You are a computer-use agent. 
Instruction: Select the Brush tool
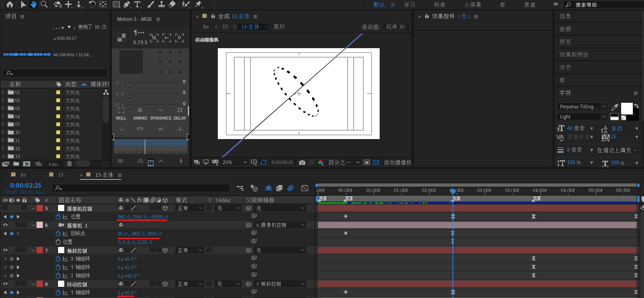pyautogui.click(x=151, y=4)
